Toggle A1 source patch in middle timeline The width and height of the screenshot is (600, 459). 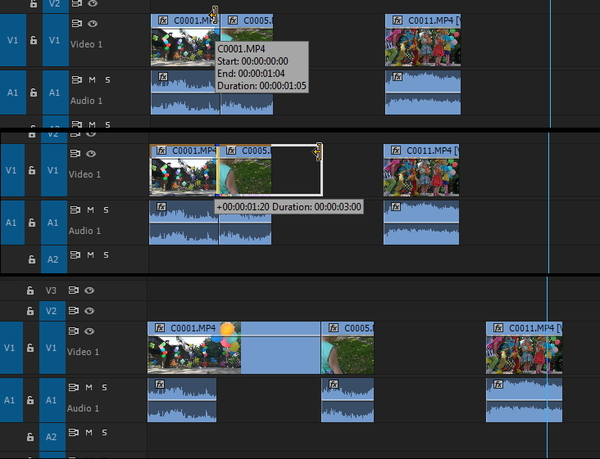pos(10,221)
